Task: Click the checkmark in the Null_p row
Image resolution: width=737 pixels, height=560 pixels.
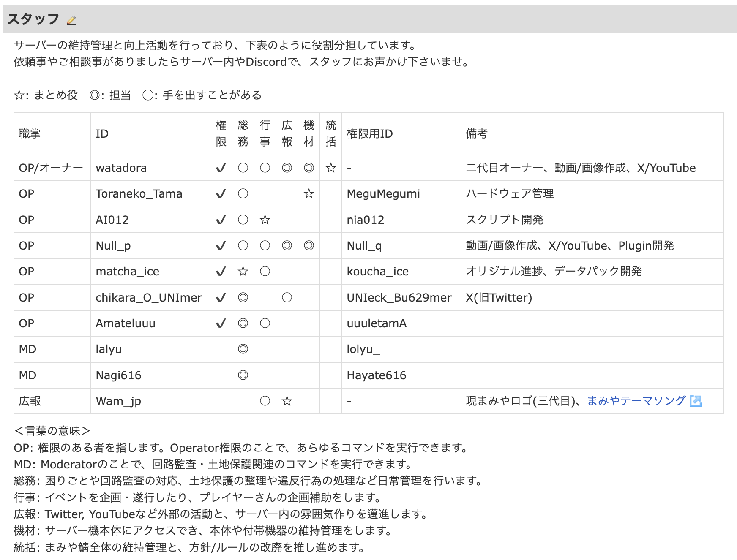Action: click(221, 246)
